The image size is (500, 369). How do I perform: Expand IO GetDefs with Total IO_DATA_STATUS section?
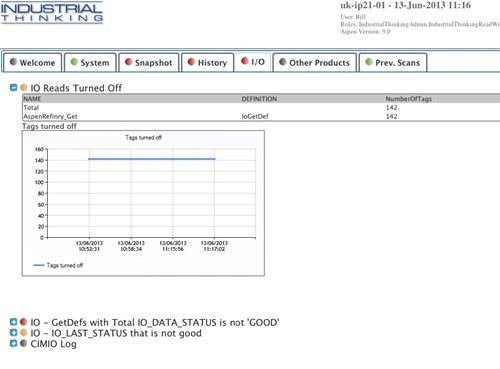pyautogui.click(x=13, y=322)
